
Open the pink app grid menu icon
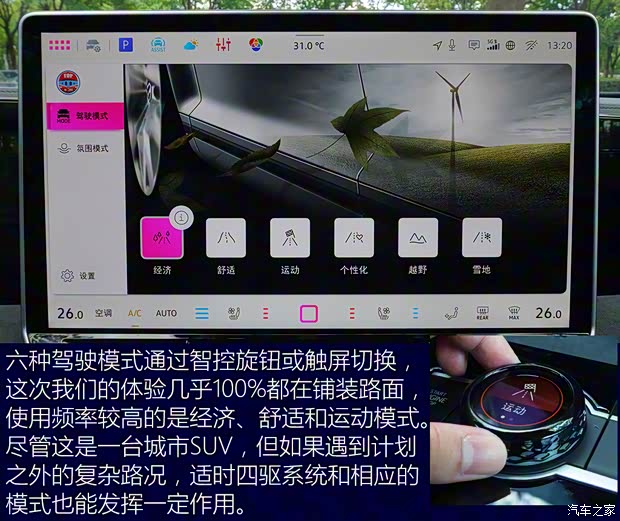tap(60, 45)
